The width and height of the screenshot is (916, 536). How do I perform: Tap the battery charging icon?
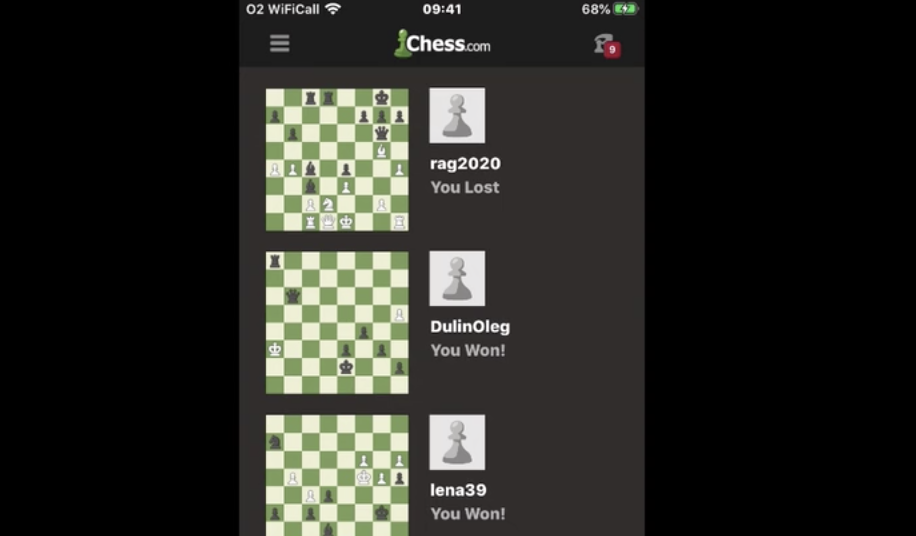point(625,9)
